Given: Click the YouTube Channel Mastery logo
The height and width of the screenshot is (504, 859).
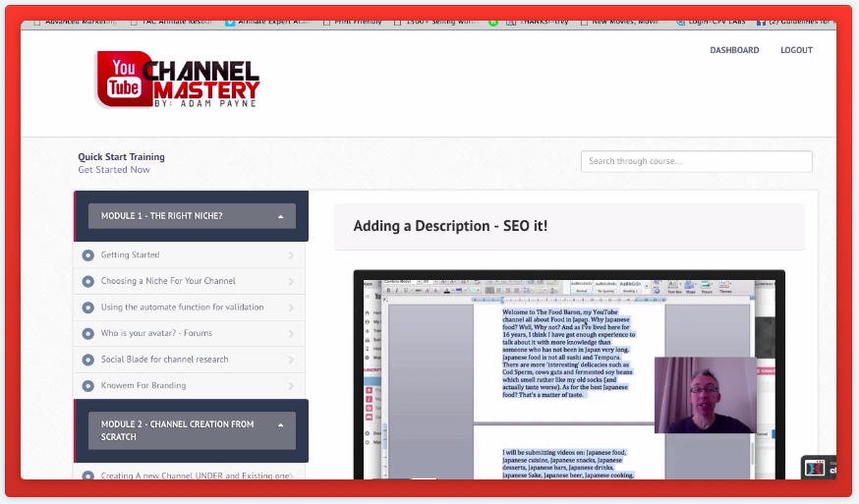Looking at the screenshot, I should tap(177, 80).
